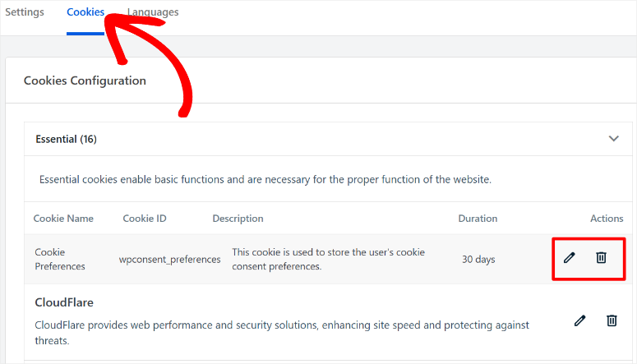Collapse the Essential (16) section chevron
637x364 pixels.
613,139
